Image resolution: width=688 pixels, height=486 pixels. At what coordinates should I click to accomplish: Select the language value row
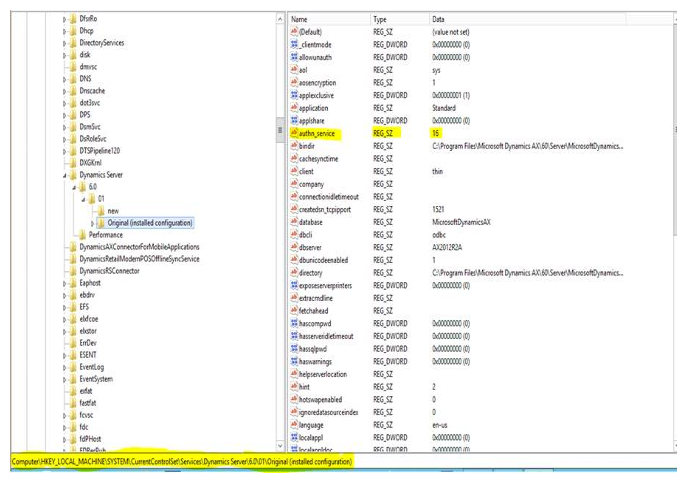[313, 424]
